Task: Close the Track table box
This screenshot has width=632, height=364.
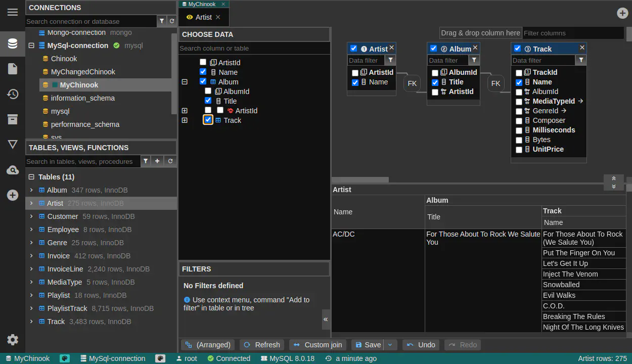Action: click(x=582, y=48)
